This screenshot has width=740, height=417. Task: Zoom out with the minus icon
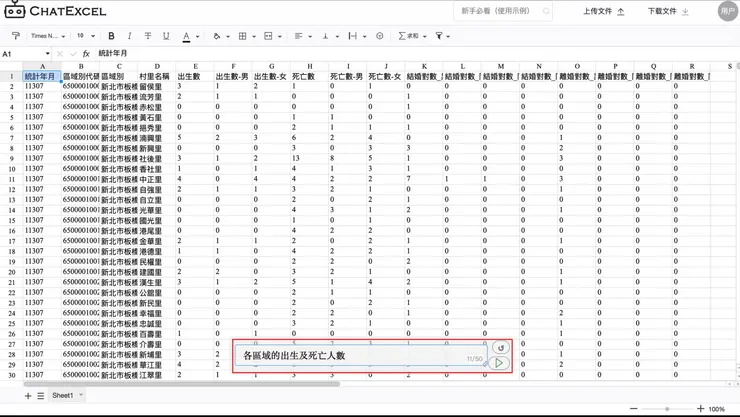[x=634, y=409]
